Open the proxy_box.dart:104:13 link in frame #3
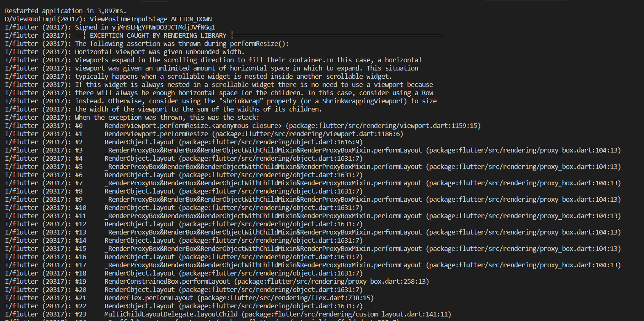 pyautogui.click(x=523, y=150)
